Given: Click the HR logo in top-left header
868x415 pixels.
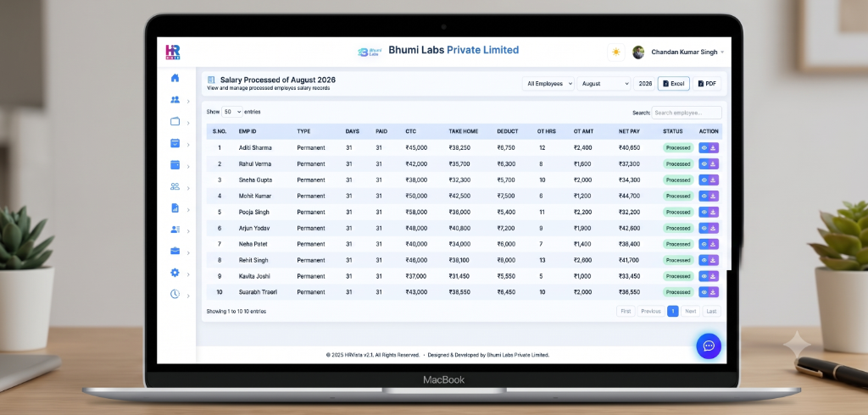Looking at the screenshot, I should tap(173, 52).
